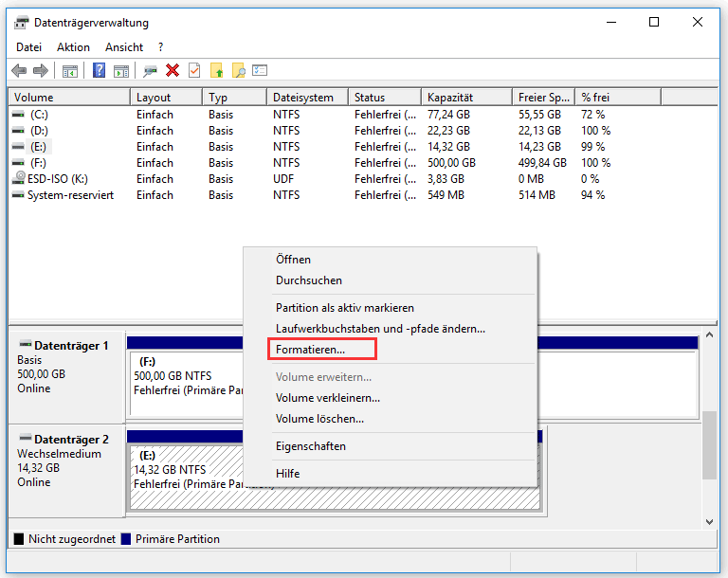The image size is (728, 578).
Task: Click the 77,24 GB capacity cell
Action: [x=448, y=115]
